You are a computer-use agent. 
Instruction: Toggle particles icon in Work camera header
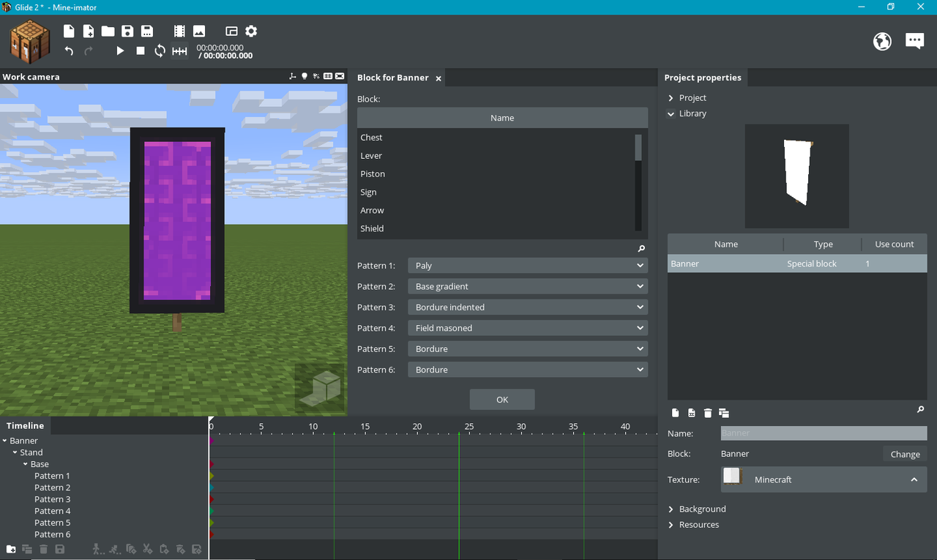(x=316, y=76)
